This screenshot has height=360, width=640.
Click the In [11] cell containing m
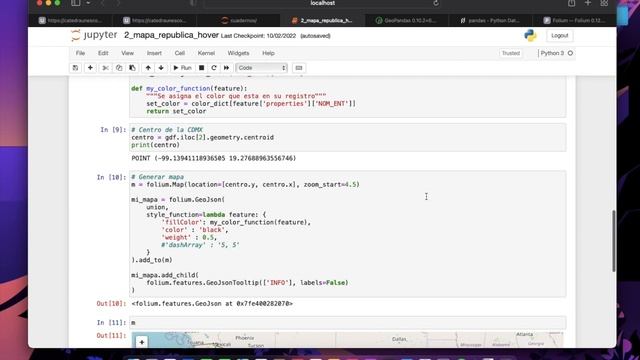click(348, 322)
